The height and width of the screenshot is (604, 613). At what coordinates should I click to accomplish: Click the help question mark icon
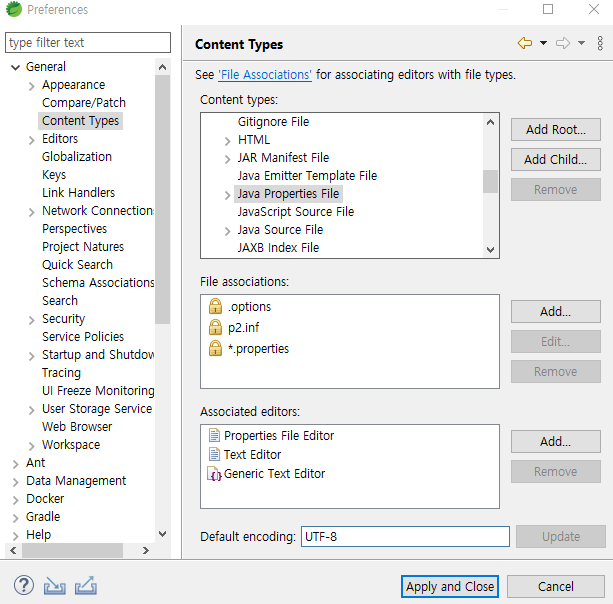pyautogui.click(x=24, y=585)
